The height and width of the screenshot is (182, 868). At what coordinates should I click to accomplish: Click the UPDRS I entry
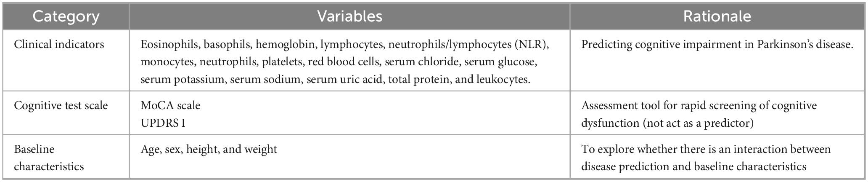[x=163, y=123]
